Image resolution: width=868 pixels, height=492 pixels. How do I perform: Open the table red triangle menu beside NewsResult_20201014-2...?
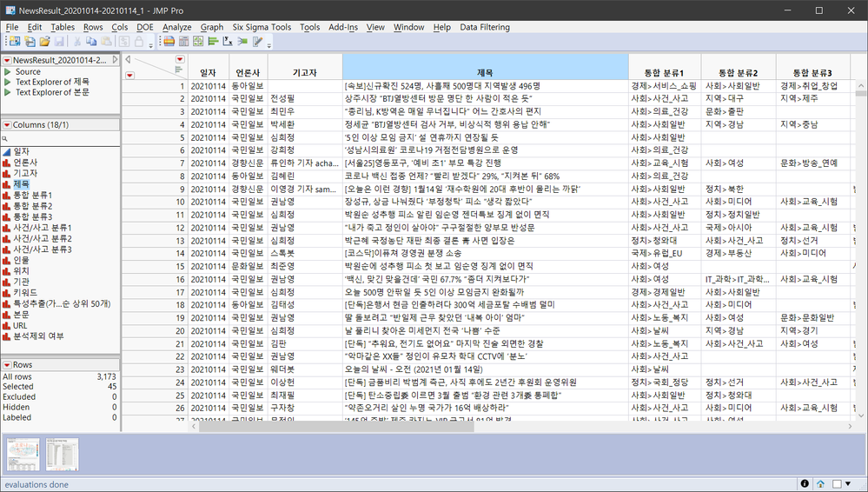tap(7, 60)
